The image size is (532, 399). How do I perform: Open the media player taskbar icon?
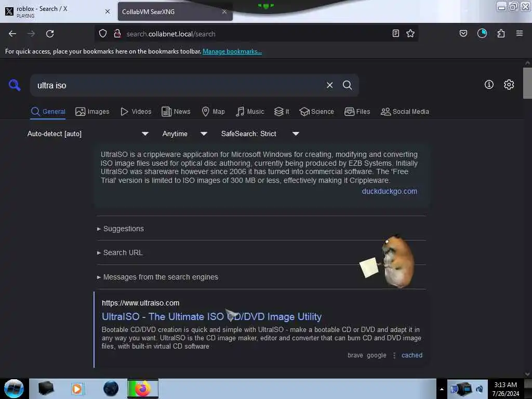tap(77, 389)
